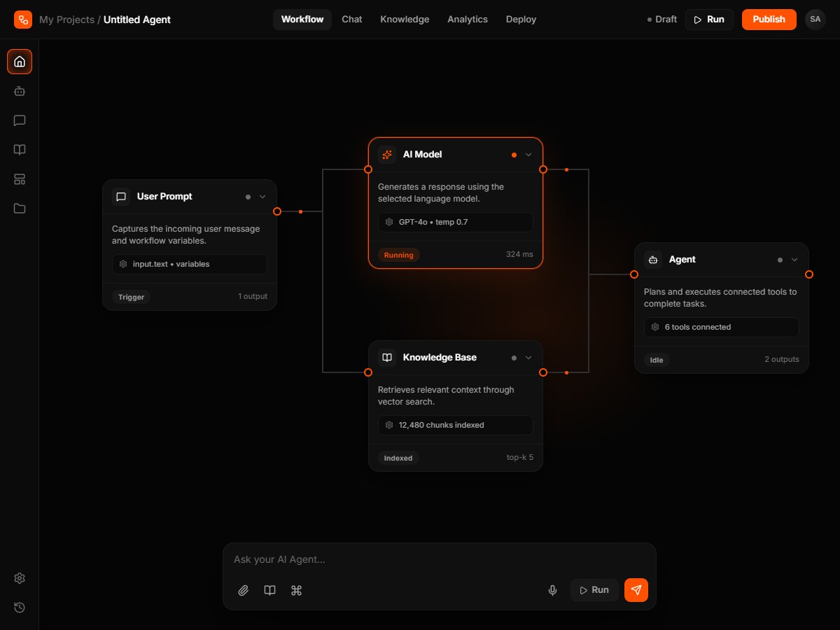Image resolution: width=840 pixels, height=630 pixels.
Task: Click the User Prompt node chat icon
Action: click(x=121, y=197)
